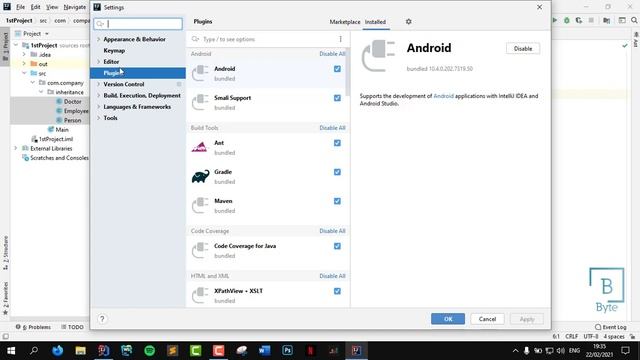Open Photoshop from the taskbar

point(287,351)
